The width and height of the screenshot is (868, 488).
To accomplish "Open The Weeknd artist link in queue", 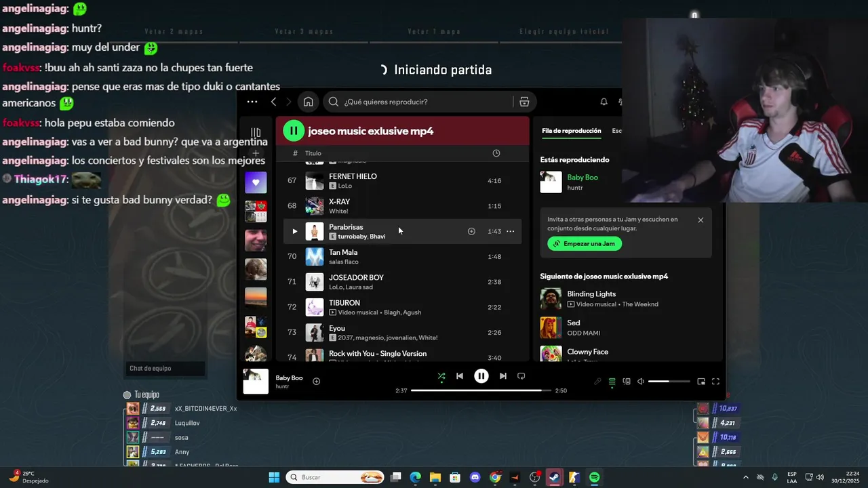I will coord(640,304).
